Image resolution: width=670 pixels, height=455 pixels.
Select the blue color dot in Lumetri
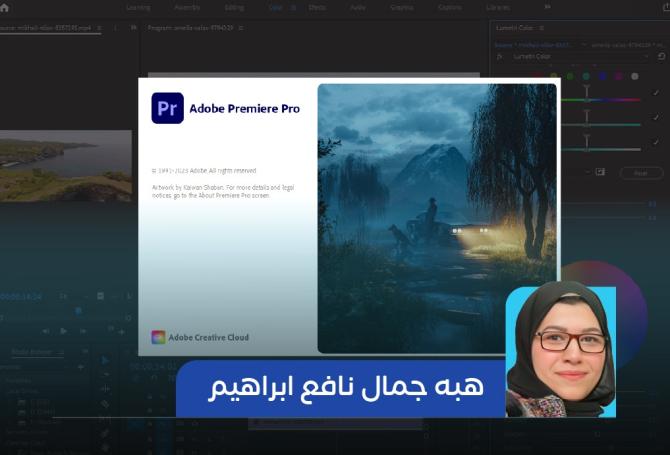[x=602, y=76]
